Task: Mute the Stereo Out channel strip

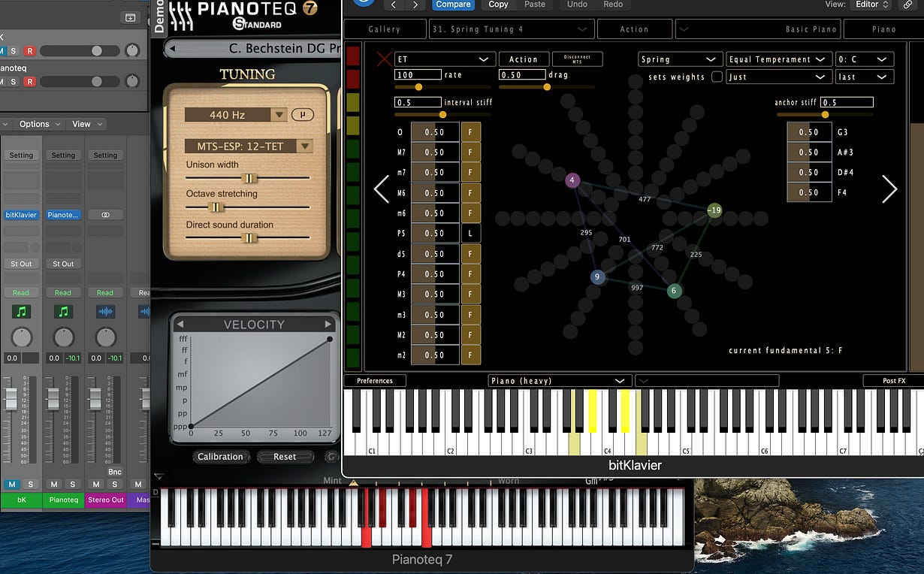Action: click(x=96, y=485)
